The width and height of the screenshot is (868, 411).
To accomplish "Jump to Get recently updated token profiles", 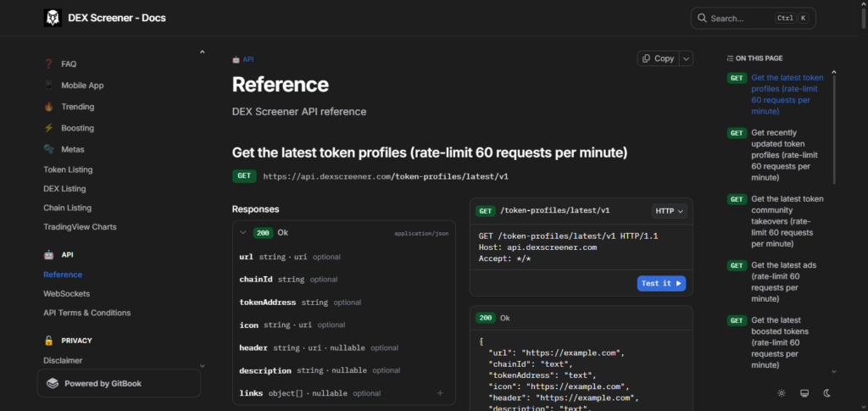I will [x=784, y=155].
